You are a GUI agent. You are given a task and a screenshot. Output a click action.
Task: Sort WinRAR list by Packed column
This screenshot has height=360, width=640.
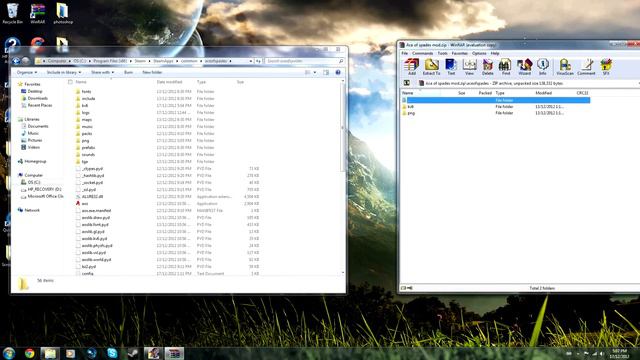coord(485,93)
